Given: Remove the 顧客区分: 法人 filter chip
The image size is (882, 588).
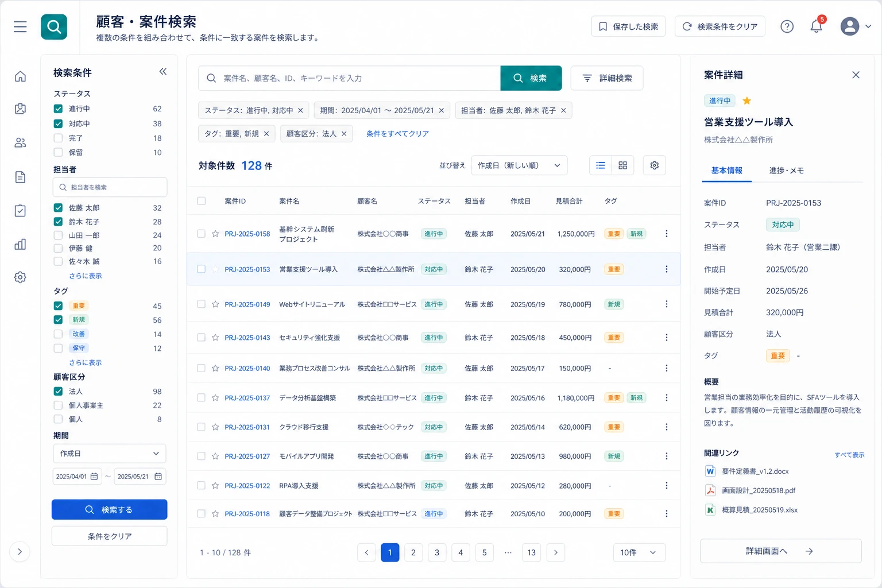Looking at the screenshot, I should 344,134.
